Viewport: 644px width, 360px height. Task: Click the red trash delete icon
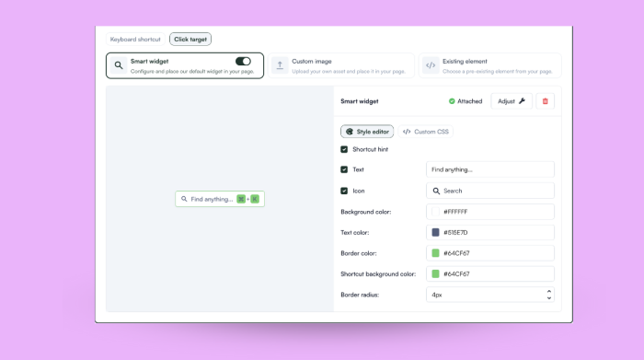click(545, 101)
